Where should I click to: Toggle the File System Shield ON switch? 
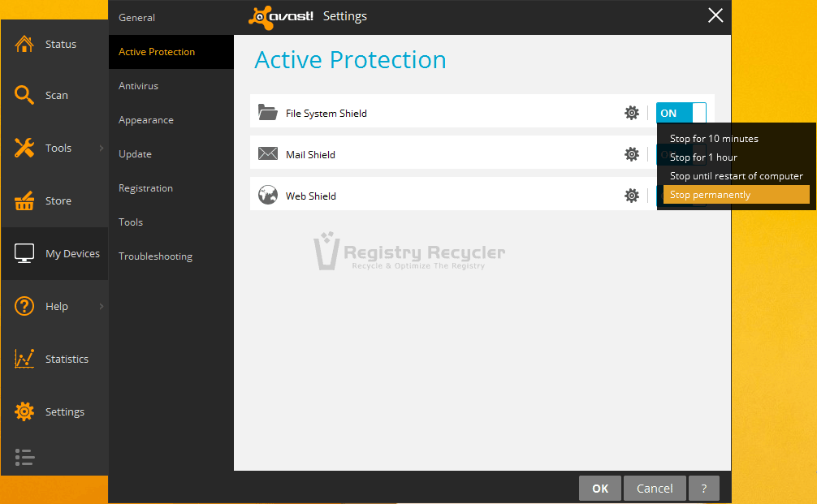[681, 113]
